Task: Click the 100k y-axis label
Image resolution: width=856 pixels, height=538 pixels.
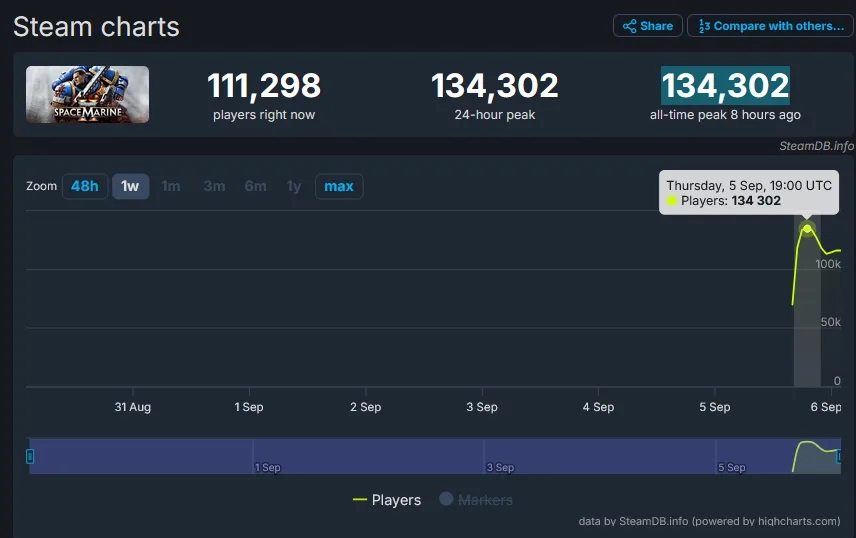Action: pyautogui.click(x=828, y=264)
